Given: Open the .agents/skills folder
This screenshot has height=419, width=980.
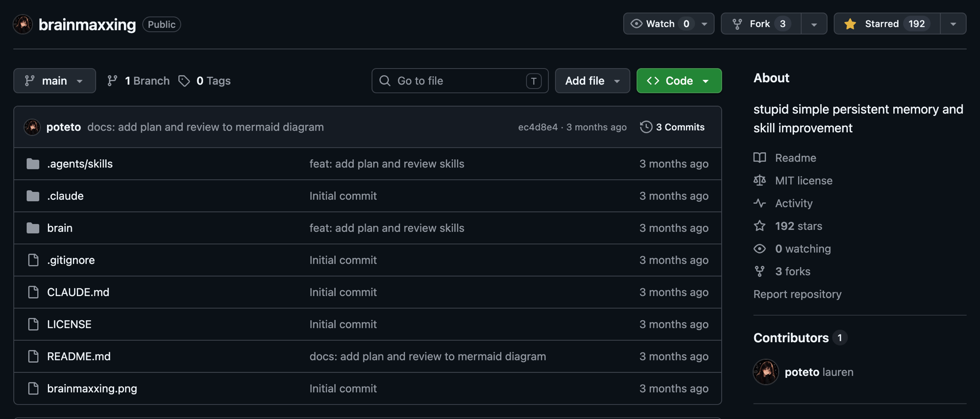Looking at the screenshot, I should coord(80,163).
